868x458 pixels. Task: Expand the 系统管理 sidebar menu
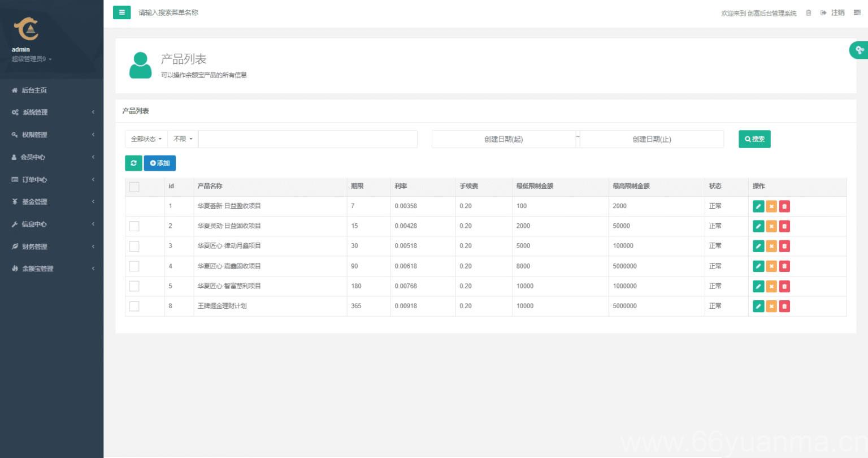tap(52, 113)
